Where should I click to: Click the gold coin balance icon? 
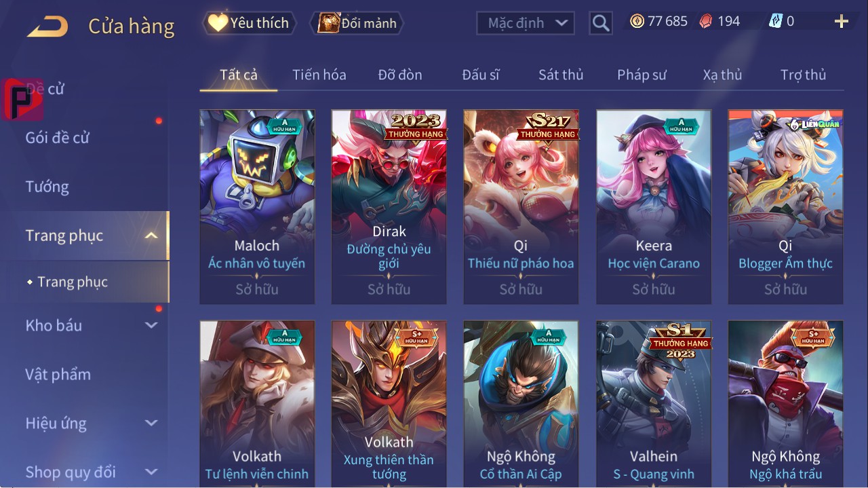637,22
